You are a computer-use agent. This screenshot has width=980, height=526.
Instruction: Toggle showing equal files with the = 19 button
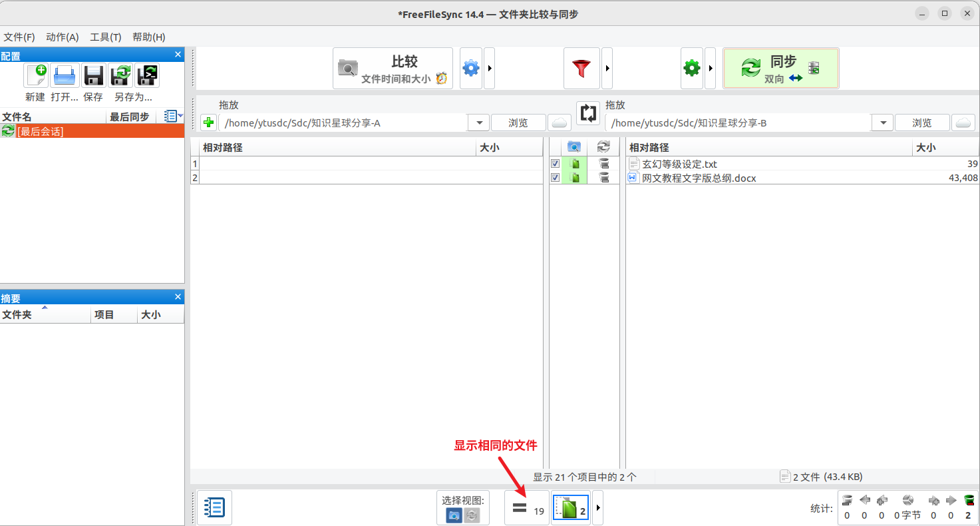click(x=525, y=507)
